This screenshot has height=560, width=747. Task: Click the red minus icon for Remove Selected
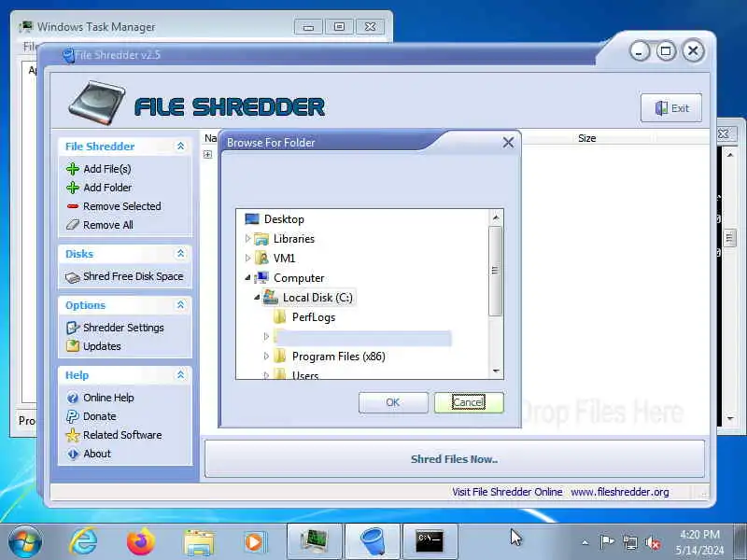point(73,206)
